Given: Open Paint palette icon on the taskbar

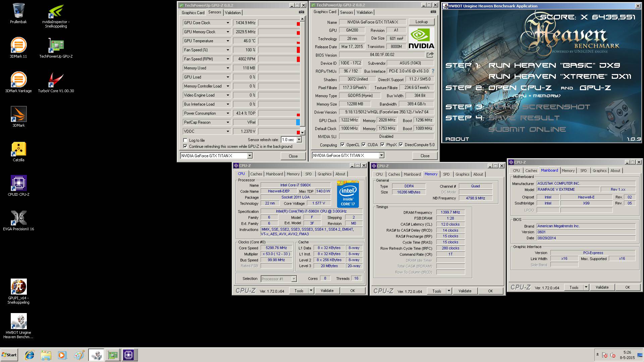Looking at the screenshot, I should click(79, 355).
